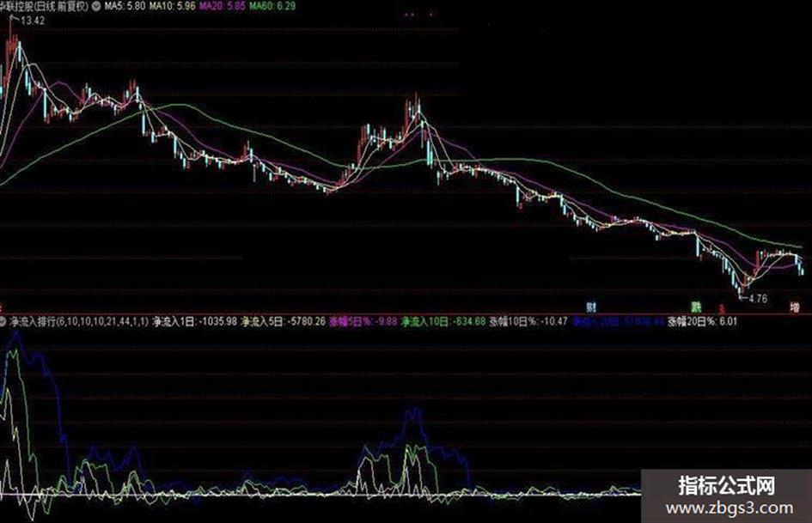Click the 净流入1日: -1035.98 value
The image size is (812, 523).
pos(195,321)
